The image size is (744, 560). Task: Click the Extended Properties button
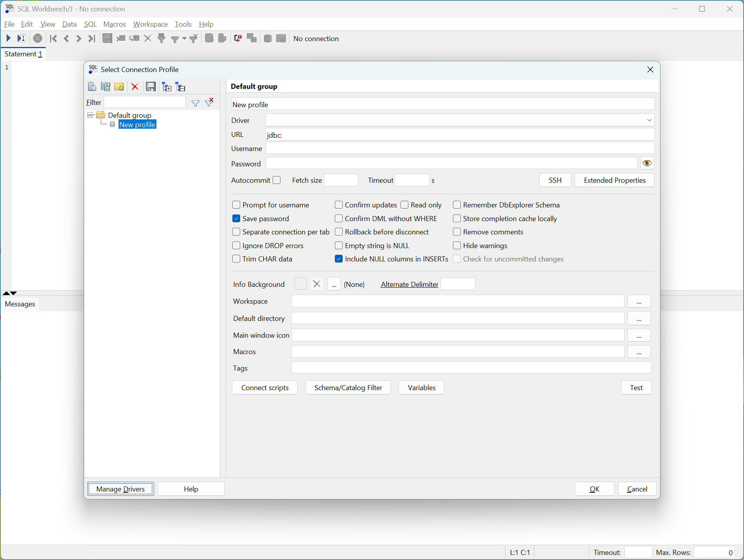615,180
